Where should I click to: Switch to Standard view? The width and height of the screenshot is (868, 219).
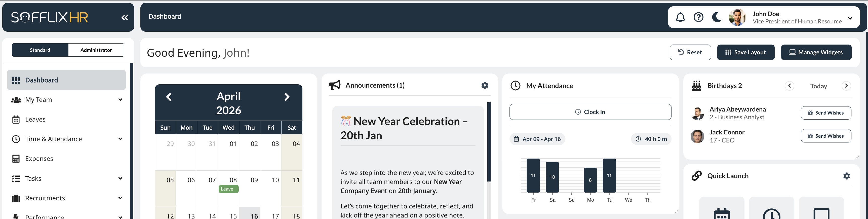(40, 50)
